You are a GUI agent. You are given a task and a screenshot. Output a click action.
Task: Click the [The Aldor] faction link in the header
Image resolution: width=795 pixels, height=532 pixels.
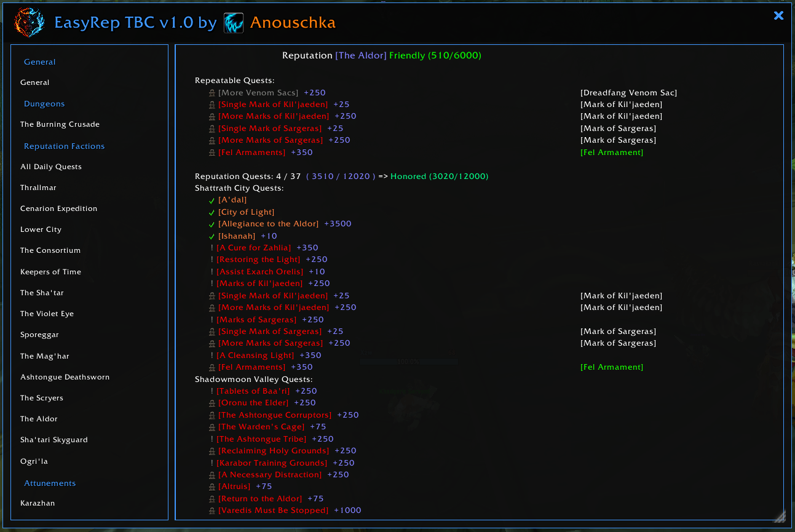click(361, 55)
